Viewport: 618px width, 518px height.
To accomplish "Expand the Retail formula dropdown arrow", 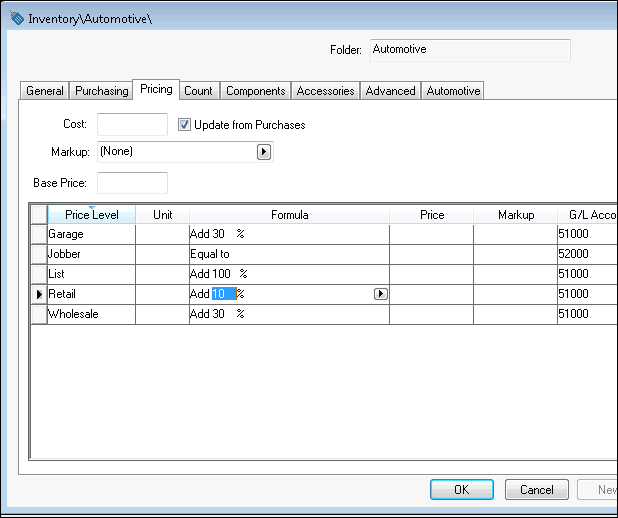I will point(380,294).
